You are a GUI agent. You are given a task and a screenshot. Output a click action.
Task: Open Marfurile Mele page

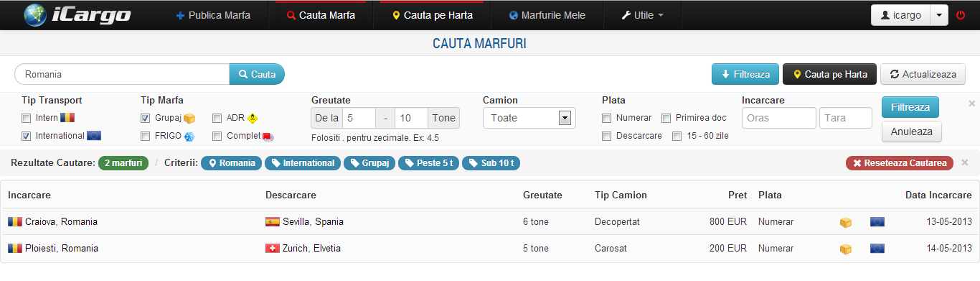point(547,15)
